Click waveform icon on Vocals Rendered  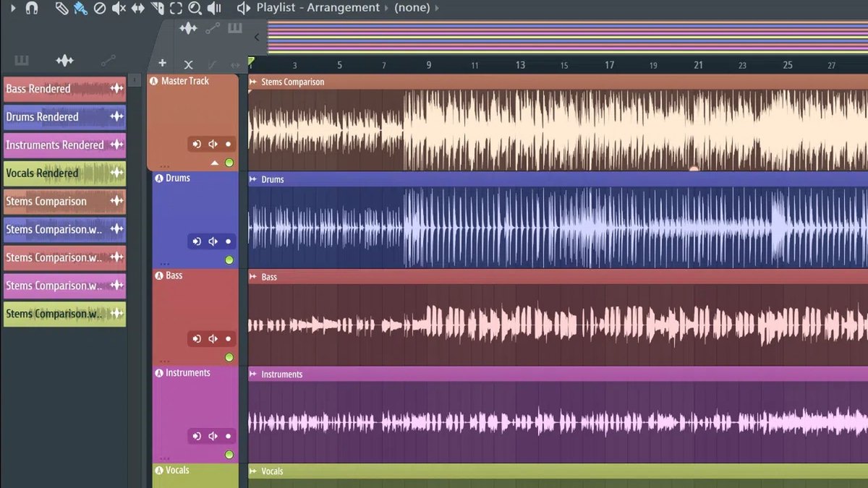click(x=116, y=174)
